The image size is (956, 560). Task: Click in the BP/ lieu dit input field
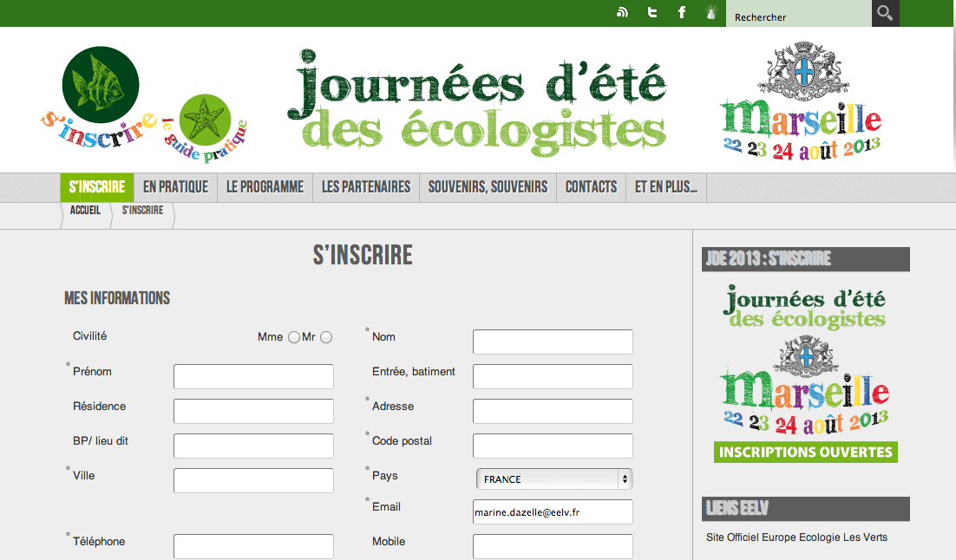pos(253,446)
